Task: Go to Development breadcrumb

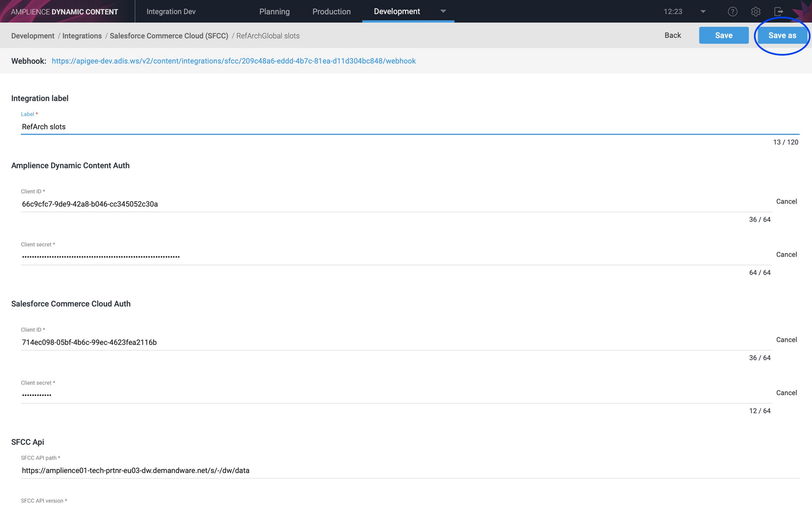Action: point(33,36)
